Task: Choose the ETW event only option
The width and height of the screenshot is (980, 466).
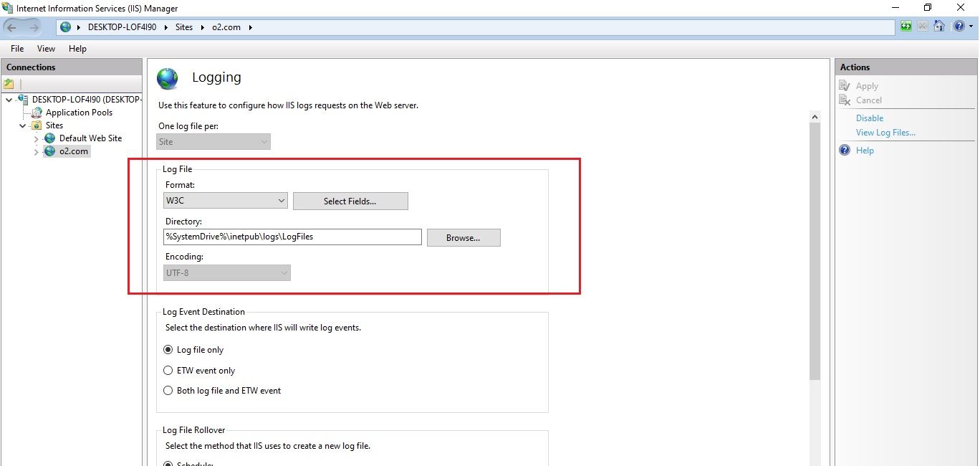Action: click(x=168, y=370)
